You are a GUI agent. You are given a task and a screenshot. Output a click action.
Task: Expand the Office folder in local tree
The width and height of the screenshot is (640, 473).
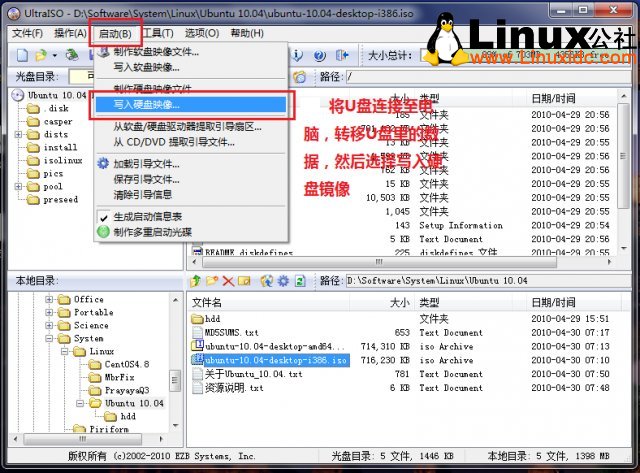click(x=49, y=300)
